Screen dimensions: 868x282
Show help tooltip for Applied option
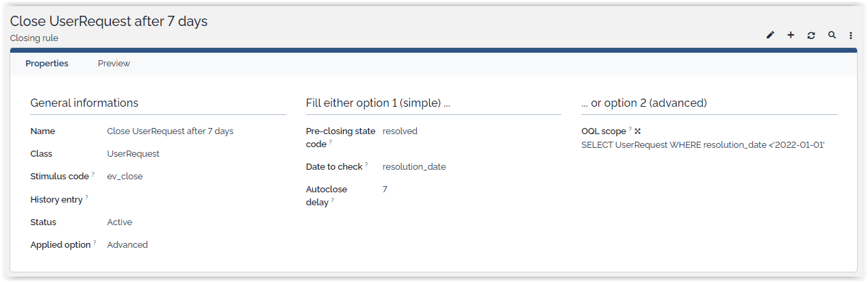point(95,243)
